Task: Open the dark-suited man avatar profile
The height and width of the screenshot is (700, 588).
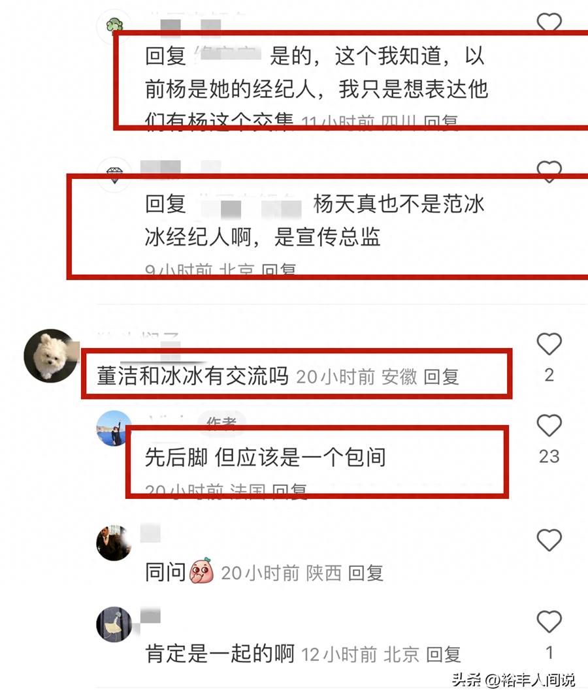Action: click(114, 543)
